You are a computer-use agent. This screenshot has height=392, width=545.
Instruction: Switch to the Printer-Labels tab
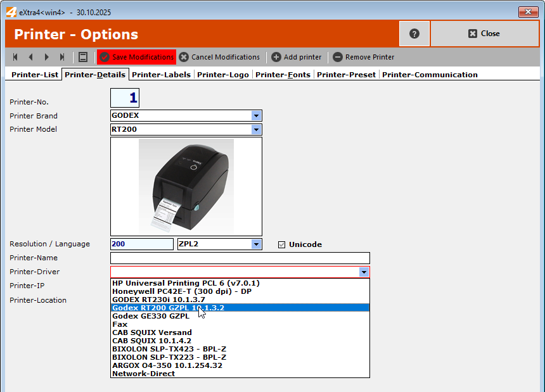(161, 75)
